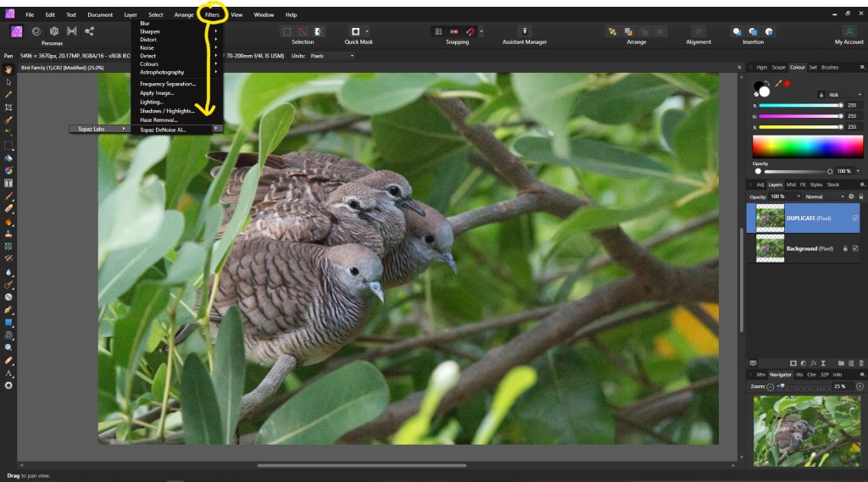Screen dimensions: 868x482
Task: Select the Hand (View) tool
Action: click(8, 69)
